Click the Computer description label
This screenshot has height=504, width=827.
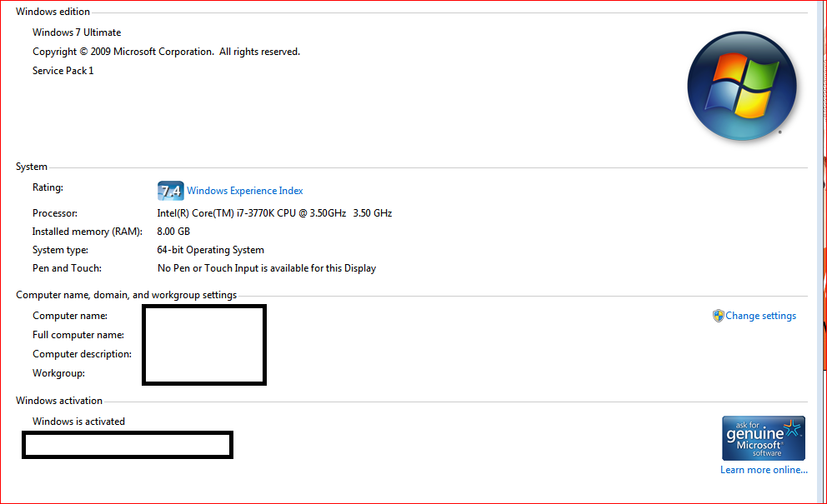(x=82, y=354)
